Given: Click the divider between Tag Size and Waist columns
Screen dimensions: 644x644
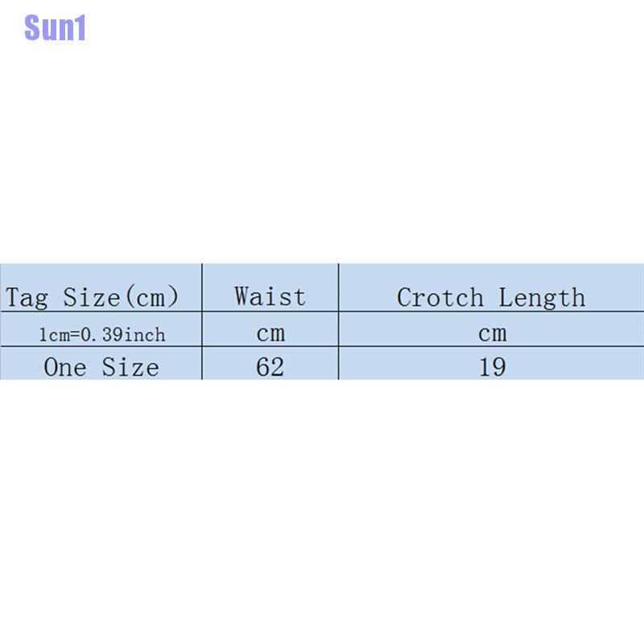Looking at the screenshot, I should [202, 322].
